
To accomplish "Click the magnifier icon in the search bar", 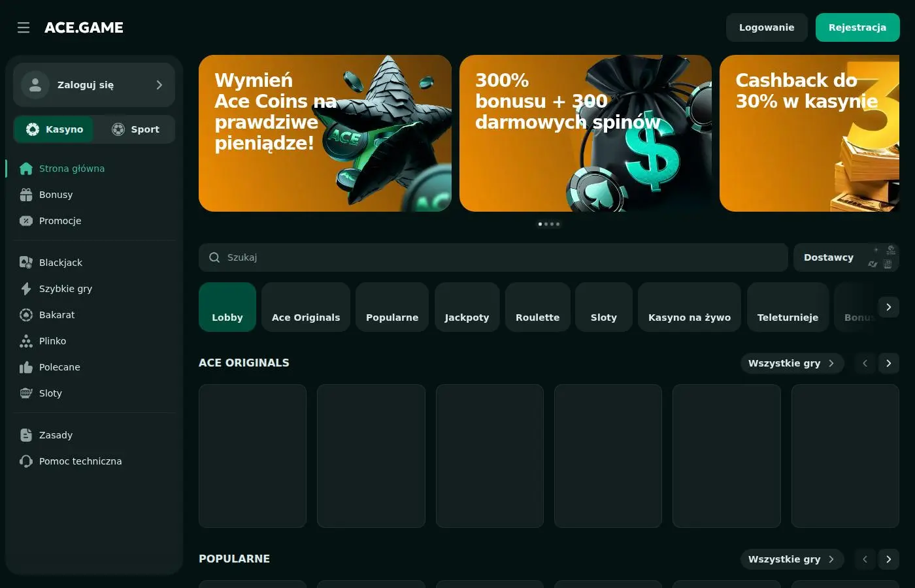I will (214, 257).
